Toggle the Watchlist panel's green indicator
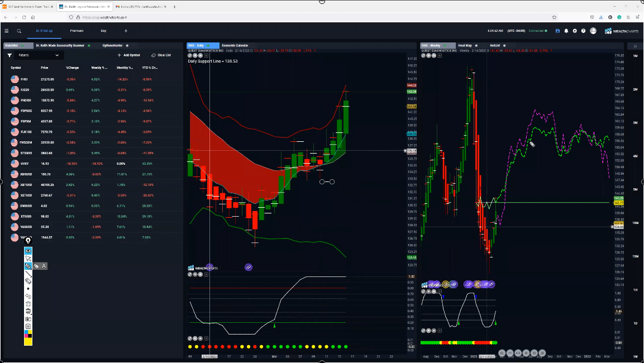The image size is (644, 363). click(22, 46)
